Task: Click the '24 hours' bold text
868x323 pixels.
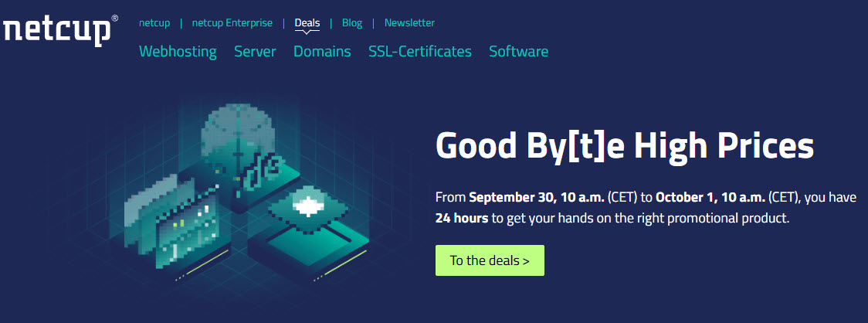Action: pyautogui.click(x=462, y=218)
